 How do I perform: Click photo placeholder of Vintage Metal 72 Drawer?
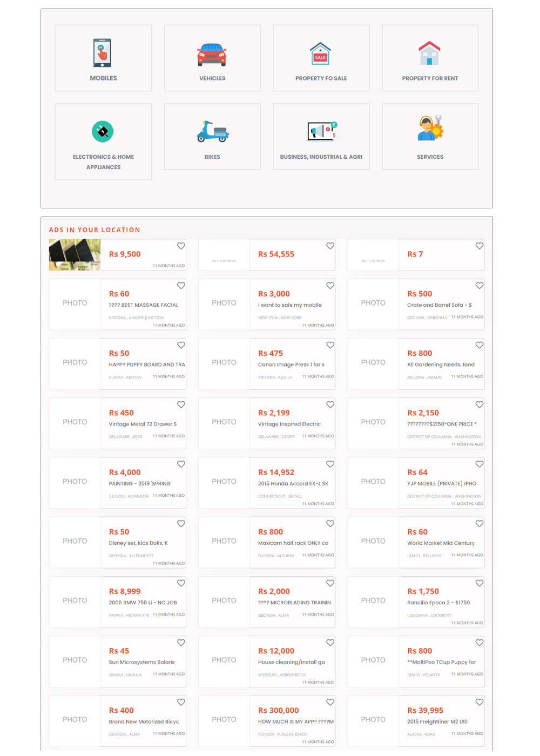click(75, 422)
